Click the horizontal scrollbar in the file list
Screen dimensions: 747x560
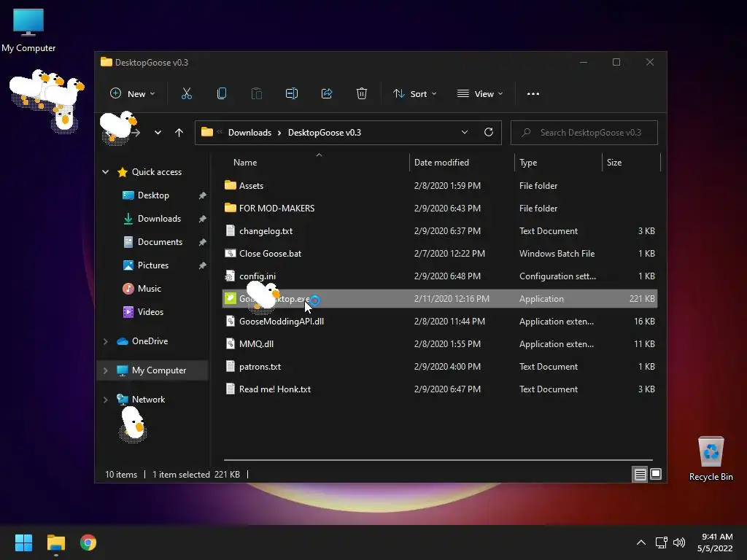438,460
